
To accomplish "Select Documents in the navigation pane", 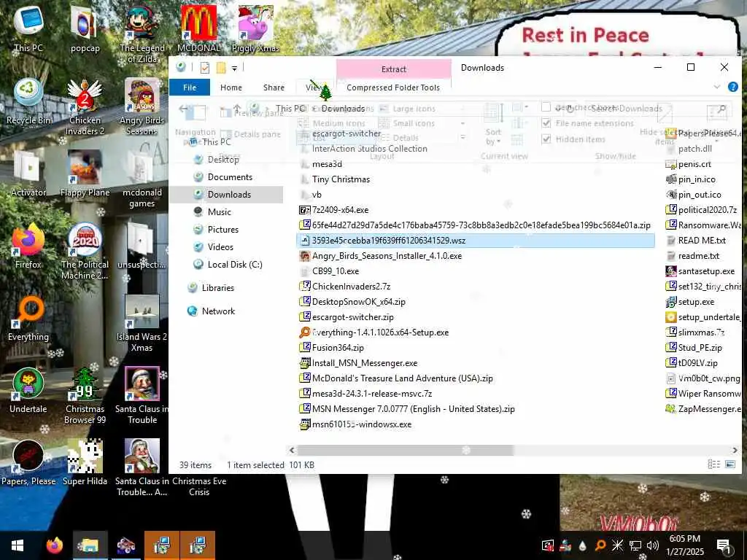I will pos(230,177).
